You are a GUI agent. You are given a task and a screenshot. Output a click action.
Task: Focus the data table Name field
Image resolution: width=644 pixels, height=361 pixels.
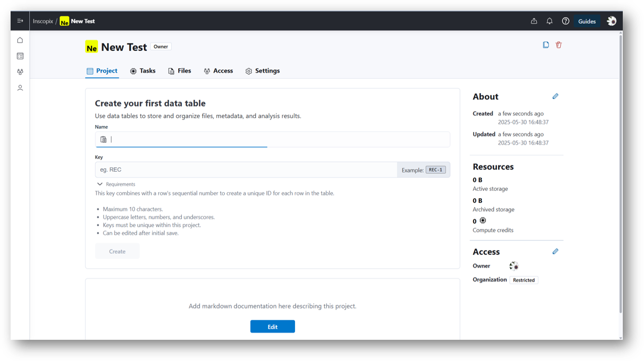tap(273, 139)
